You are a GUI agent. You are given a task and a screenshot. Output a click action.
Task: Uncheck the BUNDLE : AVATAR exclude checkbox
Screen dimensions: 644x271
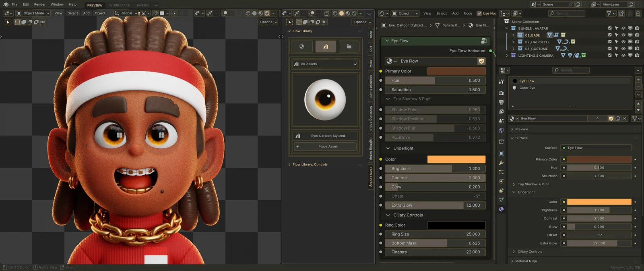pos(610,28)
